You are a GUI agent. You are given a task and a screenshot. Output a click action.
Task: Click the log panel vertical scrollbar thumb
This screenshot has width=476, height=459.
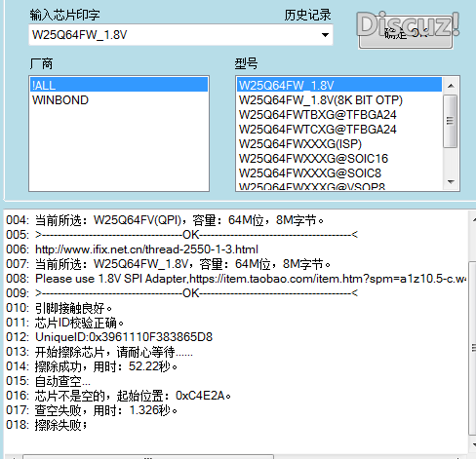tap(473, 348)
